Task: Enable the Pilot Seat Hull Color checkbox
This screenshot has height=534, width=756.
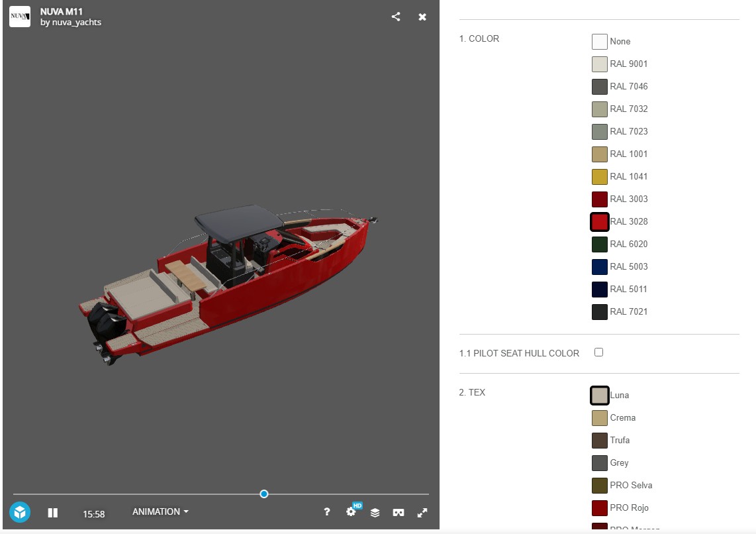Action: pos(598,352)
